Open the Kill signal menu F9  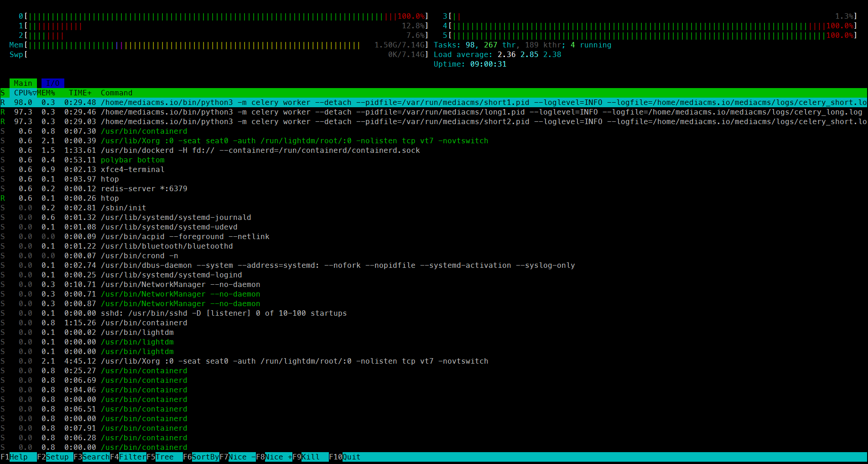pos(311,457)
